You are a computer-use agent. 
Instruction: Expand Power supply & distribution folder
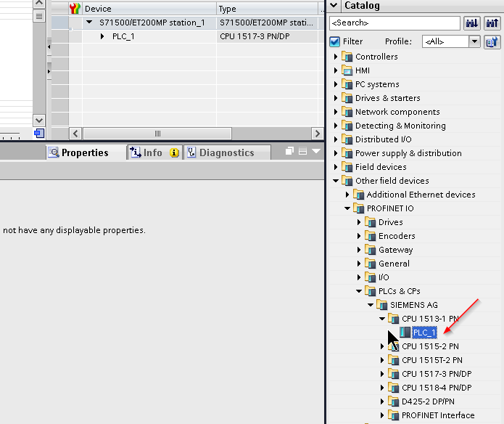[x=336, y=153]
